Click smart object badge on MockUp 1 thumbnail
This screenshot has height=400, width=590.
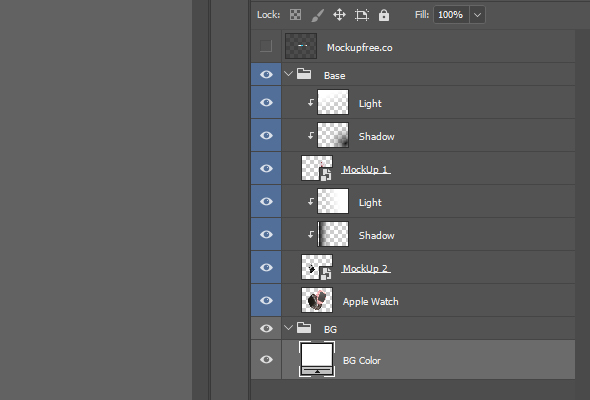click(326, 174)
